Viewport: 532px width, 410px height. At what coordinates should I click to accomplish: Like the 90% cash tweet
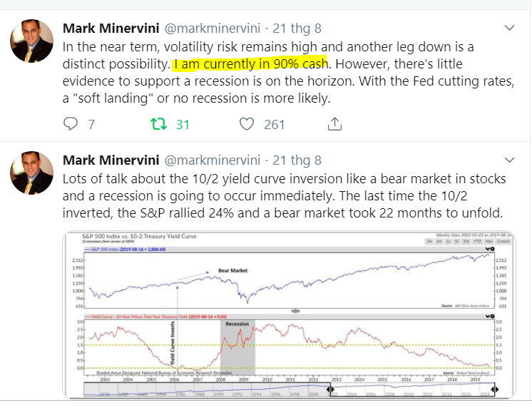pyautogui.click(x=247, y=124)
